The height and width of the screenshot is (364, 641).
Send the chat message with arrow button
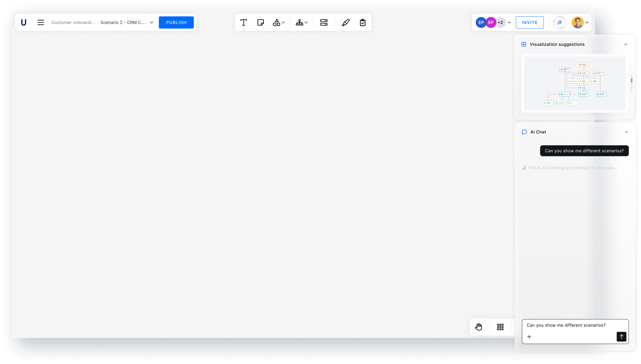tap(621, 337)
